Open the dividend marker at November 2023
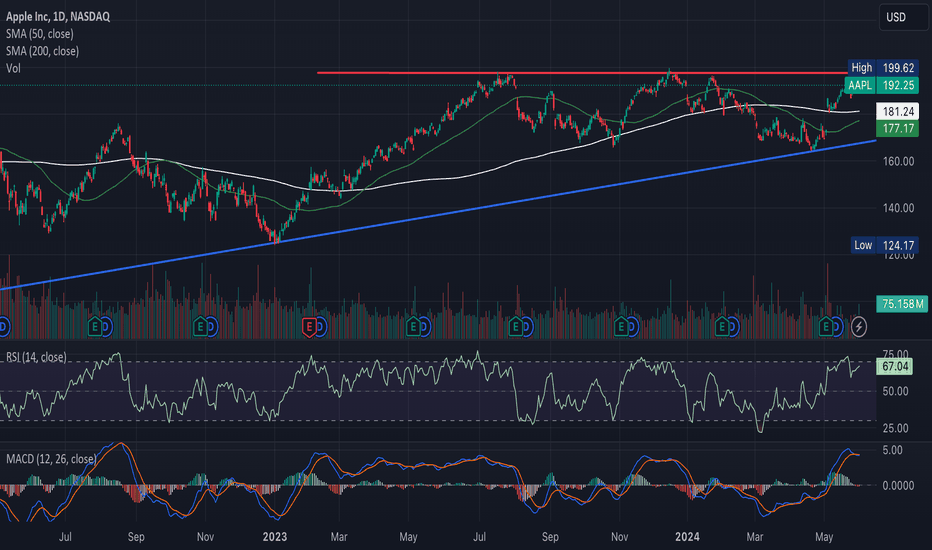The width and height of the screenshot is (932, 550). (x=632, y=326)
